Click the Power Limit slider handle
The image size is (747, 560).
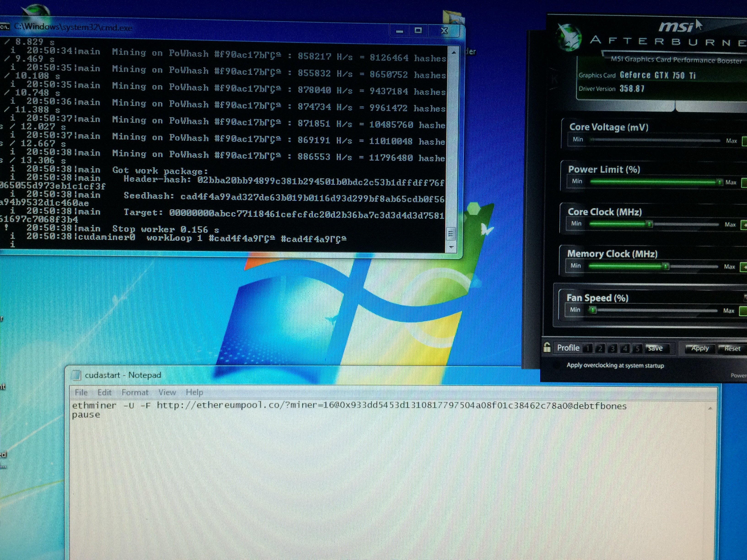tap(719, 182)
